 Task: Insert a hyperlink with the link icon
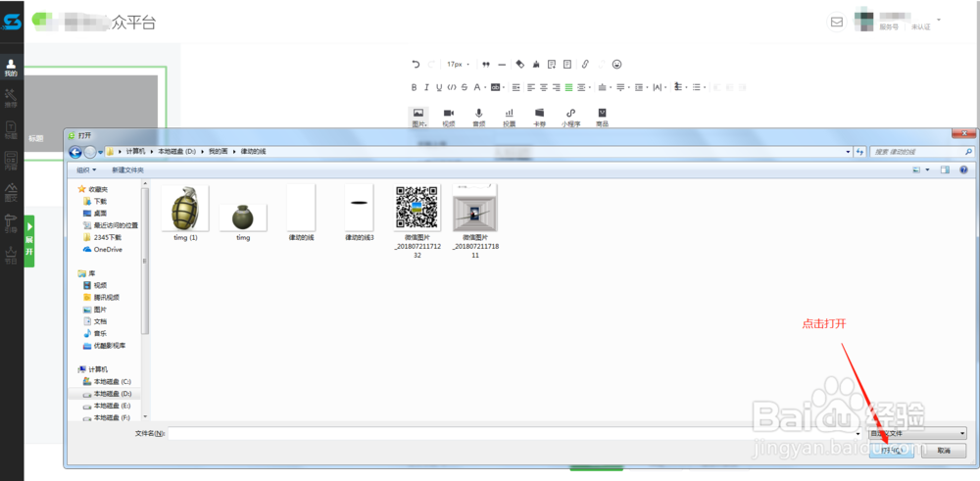click(585, 65)
